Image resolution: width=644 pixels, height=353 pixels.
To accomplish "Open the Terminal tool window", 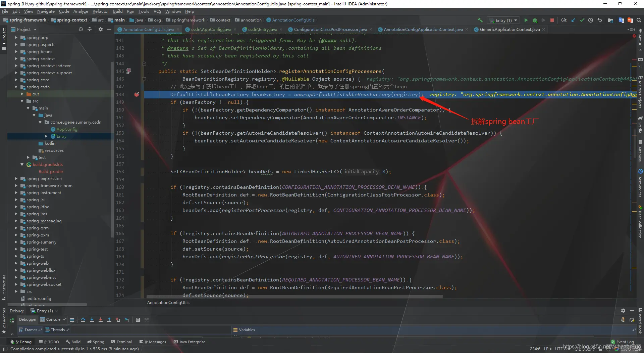I will [x=121, y=342].
